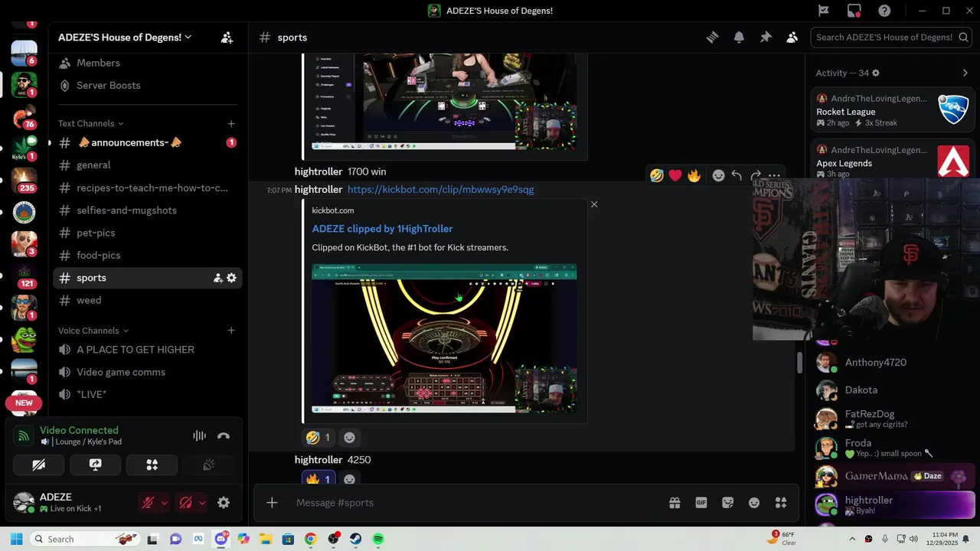React with laughing emoji on hover bar

click(x=657, y=175)
